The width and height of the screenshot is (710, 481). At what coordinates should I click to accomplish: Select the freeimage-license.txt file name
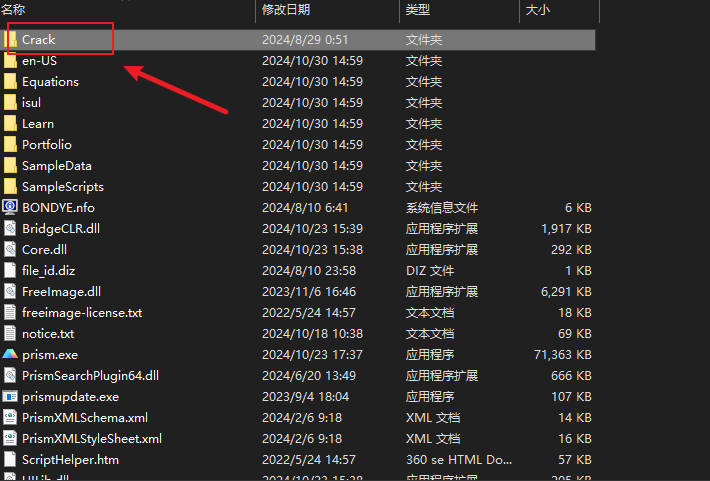click(82, 313)
